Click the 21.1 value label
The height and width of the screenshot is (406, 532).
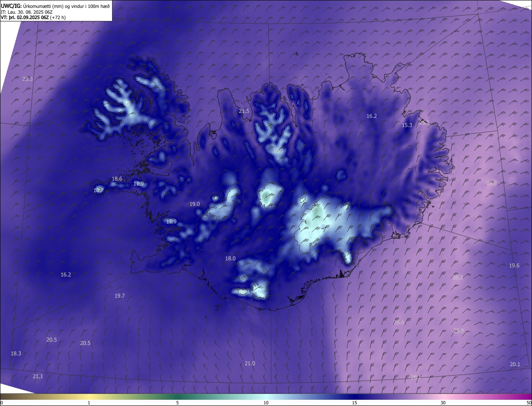click(37, 376)
